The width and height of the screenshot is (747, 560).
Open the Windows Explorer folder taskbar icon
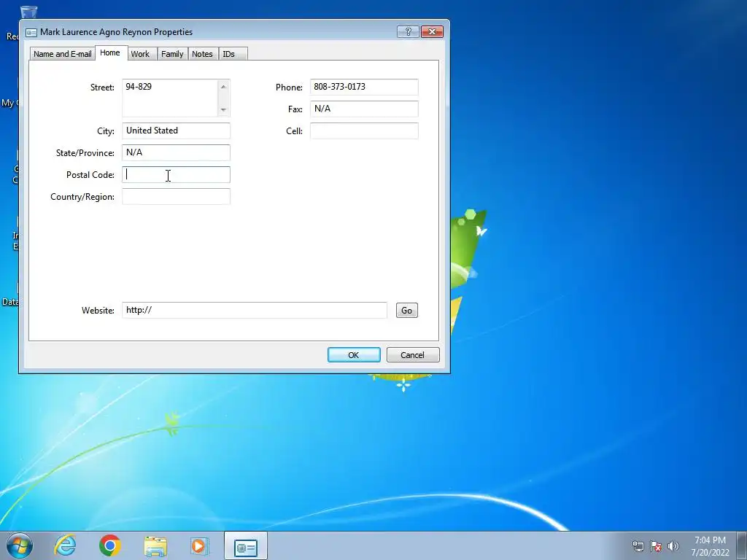pyautogui.click(x=155, y=545)
